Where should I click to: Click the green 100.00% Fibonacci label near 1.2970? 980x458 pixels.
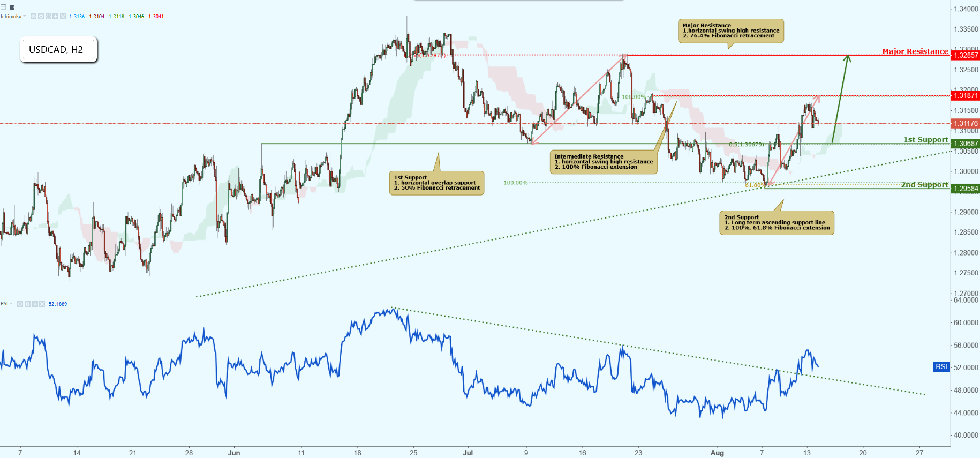(515, 183)
